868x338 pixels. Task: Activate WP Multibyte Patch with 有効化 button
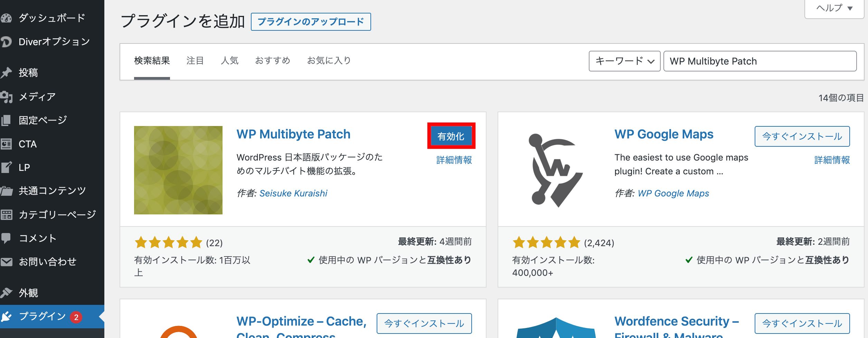point(451,136)
